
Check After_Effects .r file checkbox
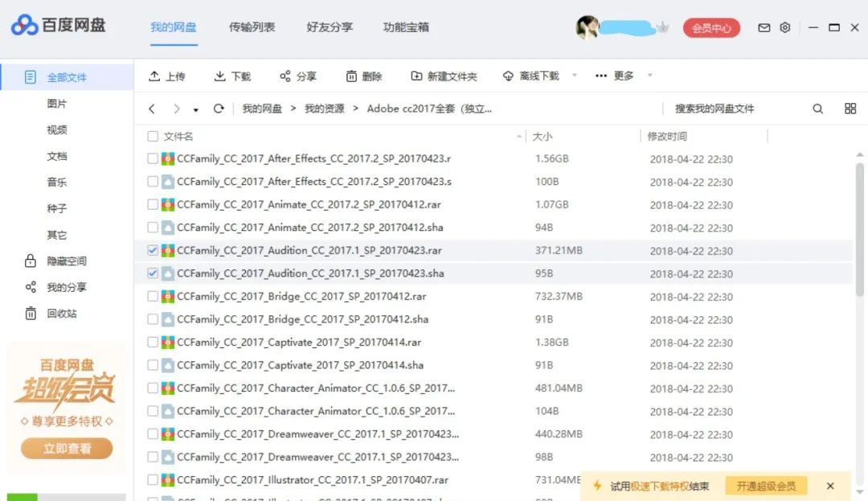point(153,159)
